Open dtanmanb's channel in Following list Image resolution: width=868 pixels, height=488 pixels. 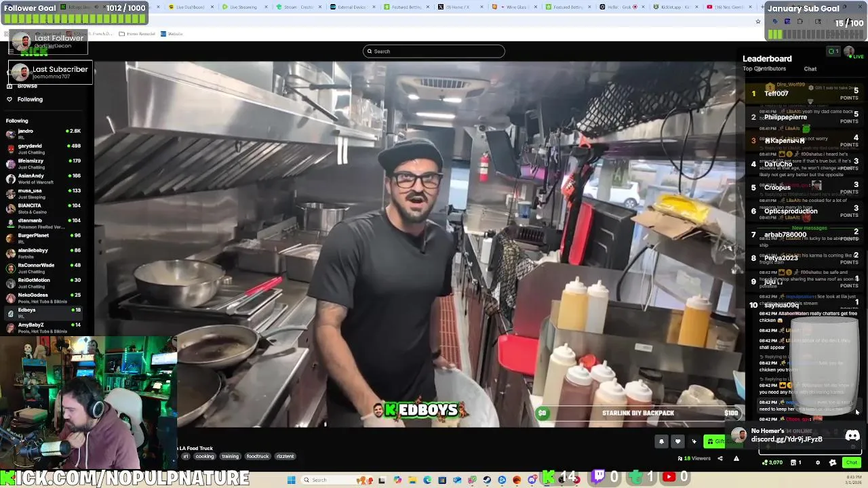[43, 223]
